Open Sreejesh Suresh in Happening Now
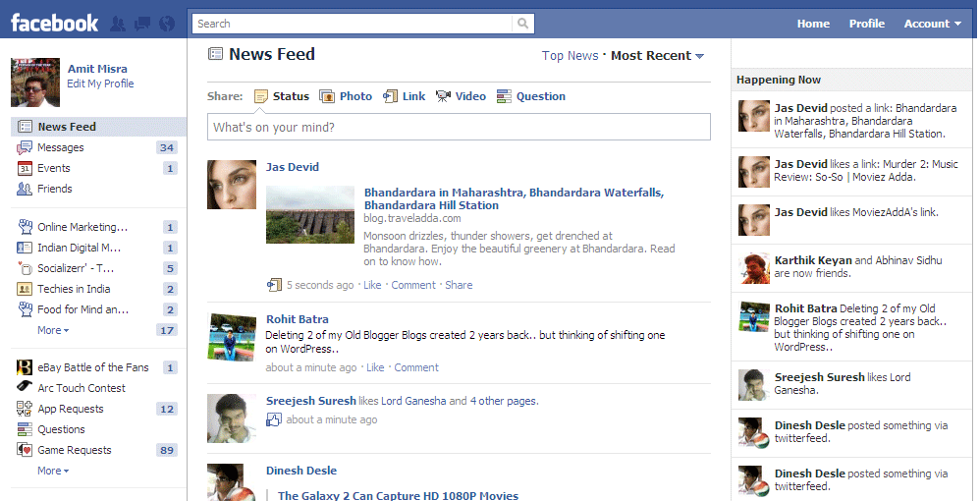This screenshot has height=501, width=980. [819, 377]
